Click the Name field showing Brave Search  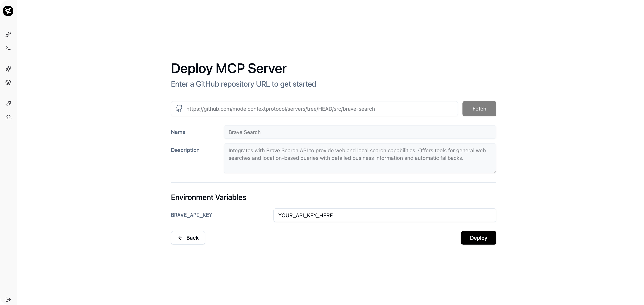pos(359,132)
